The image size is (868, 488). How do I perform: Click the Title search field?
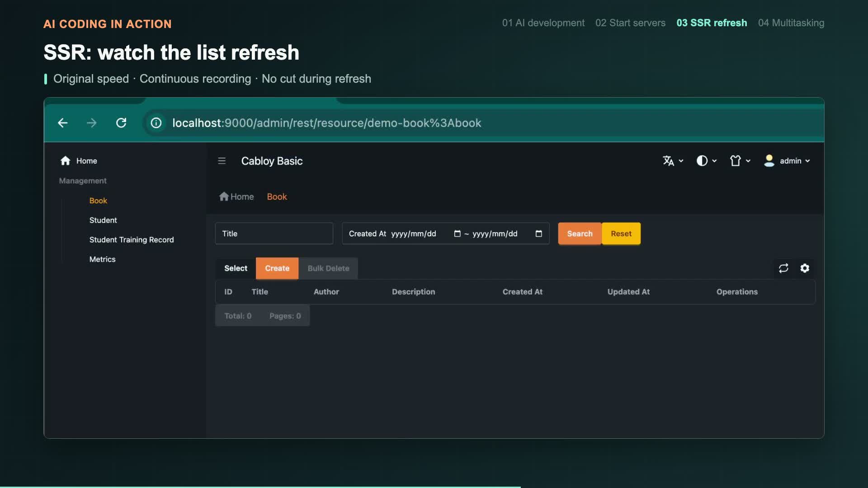274,234
